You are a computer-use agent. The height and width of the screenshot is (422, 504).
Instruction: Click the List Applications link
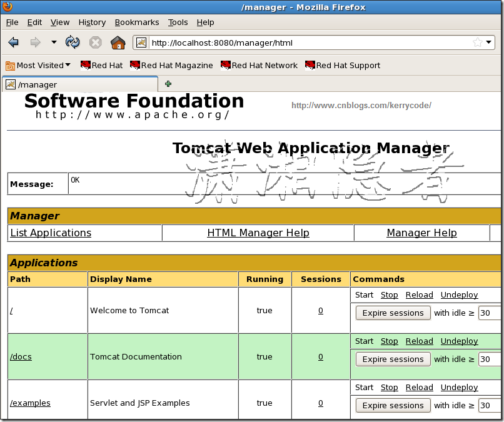pyautogui.click(x=51, y=233)
